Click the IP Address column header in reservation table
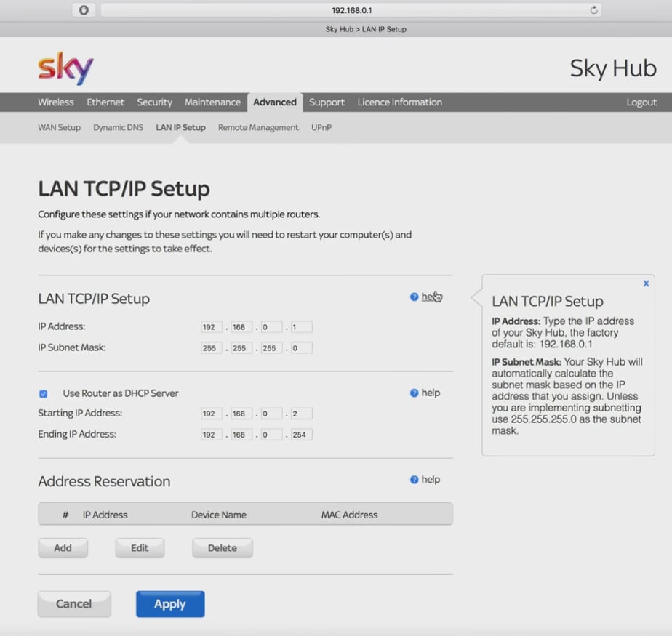The width and height of the screenshot is (672, 636). pyautogui.click(x=105, y=515)
